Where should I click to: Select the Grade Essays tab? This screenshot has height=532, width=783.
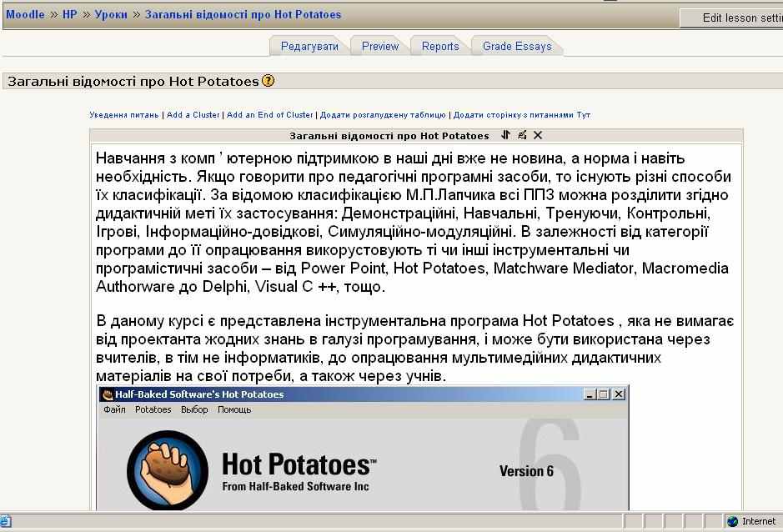(517, 47)
